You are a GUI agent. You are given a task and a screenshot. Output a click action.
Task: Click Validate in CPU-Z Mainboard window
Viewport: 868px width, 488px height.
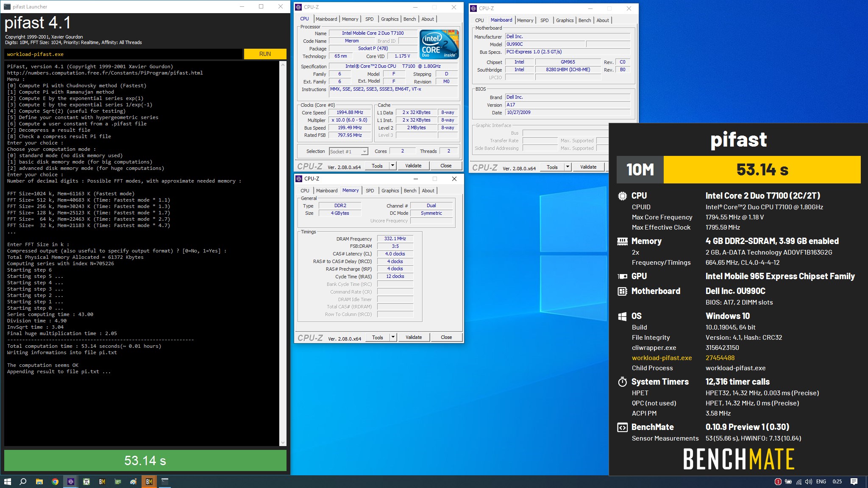588,167
